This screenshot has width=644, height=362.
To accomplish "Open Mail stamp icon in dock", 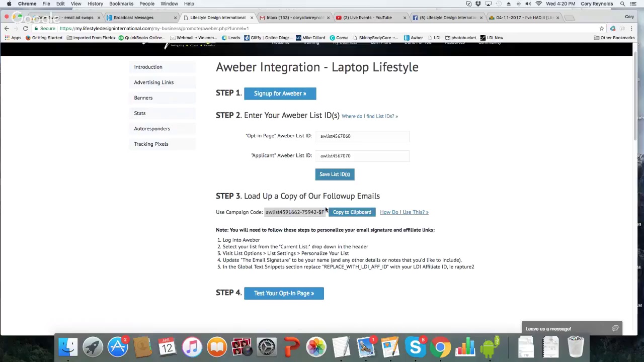I will tap(366, 347).
